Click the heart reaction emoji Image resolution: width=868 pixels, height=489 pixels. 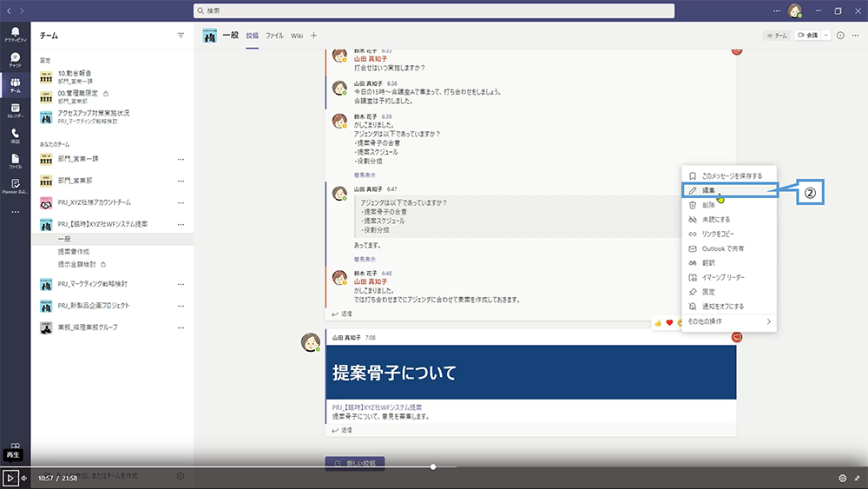(x=669, y=323)
